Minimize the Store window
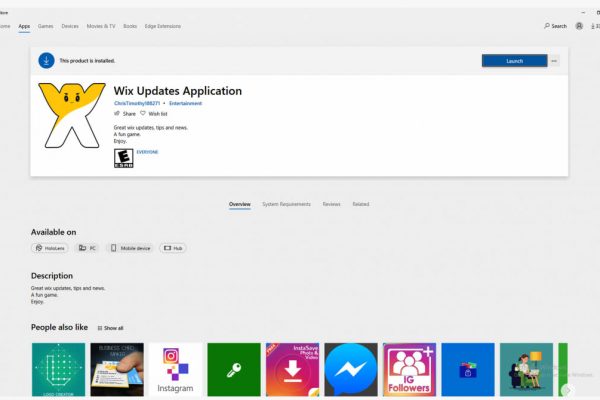This screenshot has height=400, width=600. point(583,13)
